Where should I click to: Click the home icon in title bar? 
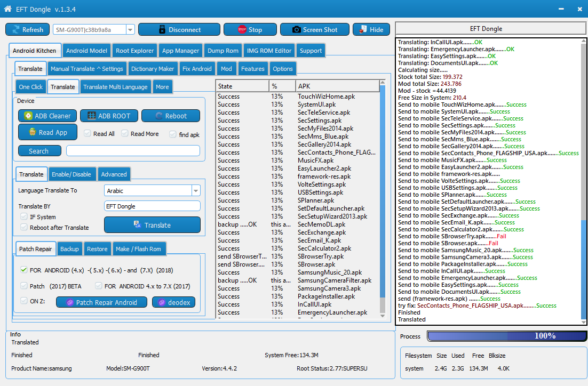point(7,9)
